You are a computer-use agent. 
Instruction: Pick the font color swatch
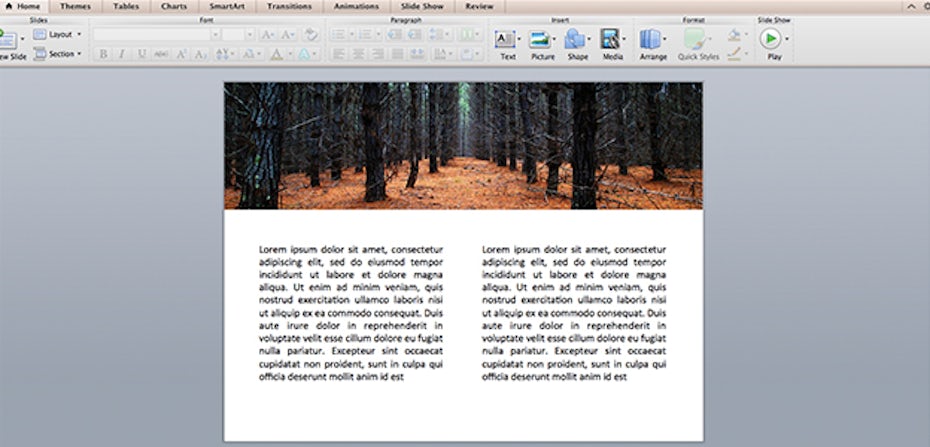pos(277,54)
